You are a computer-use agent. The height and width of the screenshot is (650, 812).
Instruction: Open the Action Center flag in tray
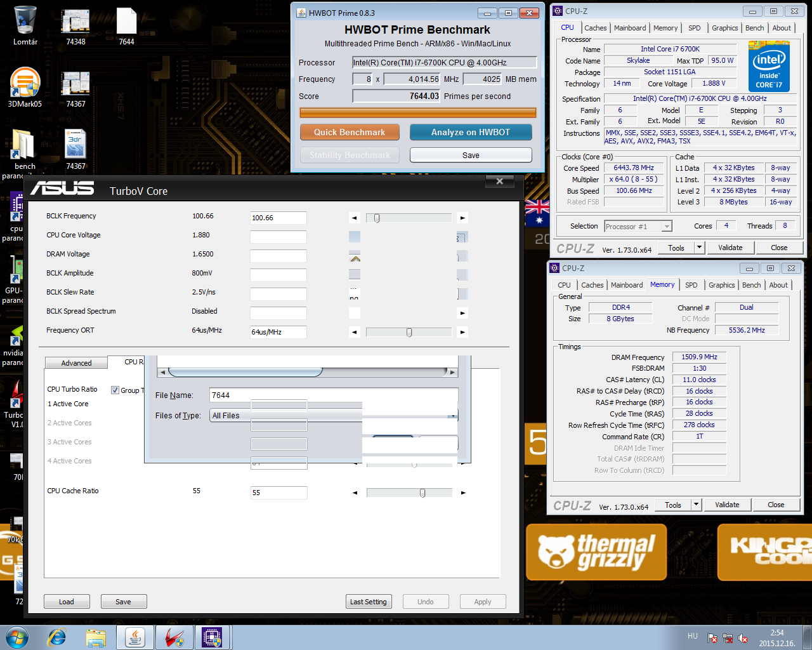click(712, 639)
